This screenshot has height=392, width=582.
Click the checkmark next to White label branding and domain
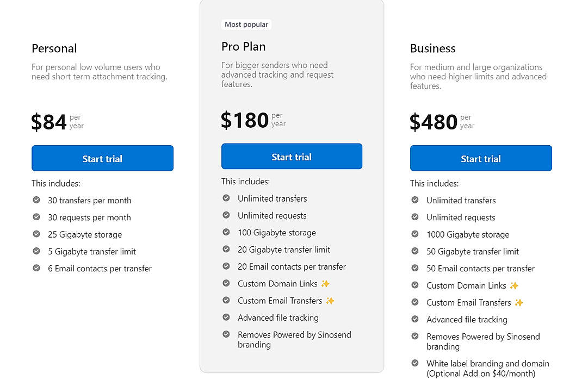coord(415,363)
